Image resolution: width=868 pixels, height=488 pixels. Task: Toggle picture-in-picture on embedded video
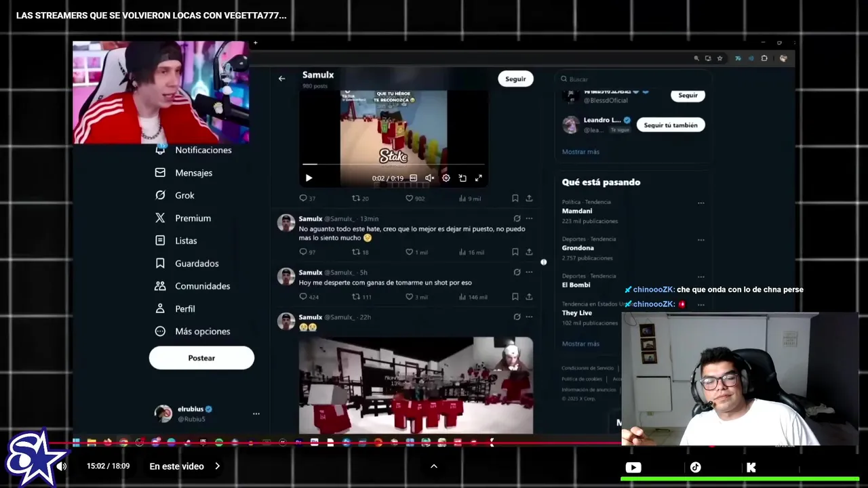462,178
